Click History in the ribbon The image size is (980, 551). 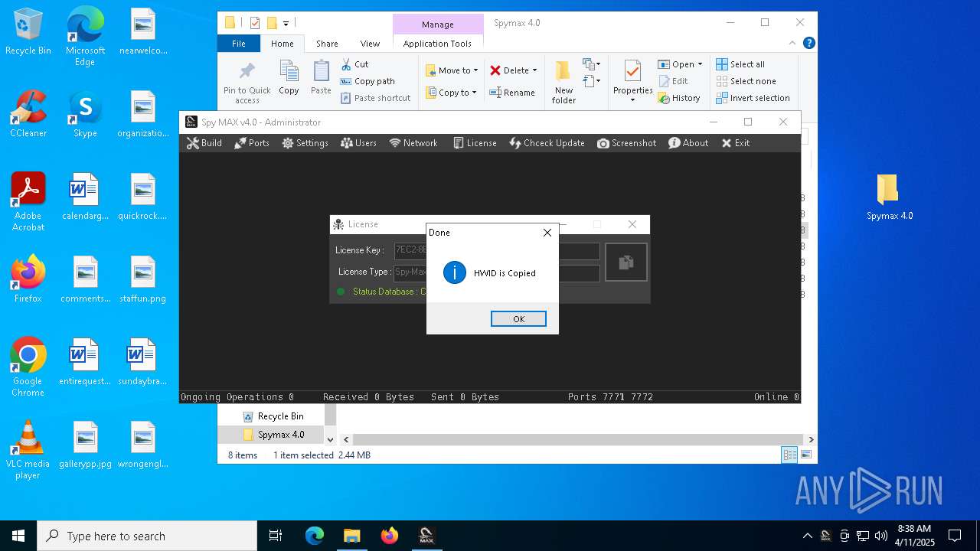[x=679, y=98]
